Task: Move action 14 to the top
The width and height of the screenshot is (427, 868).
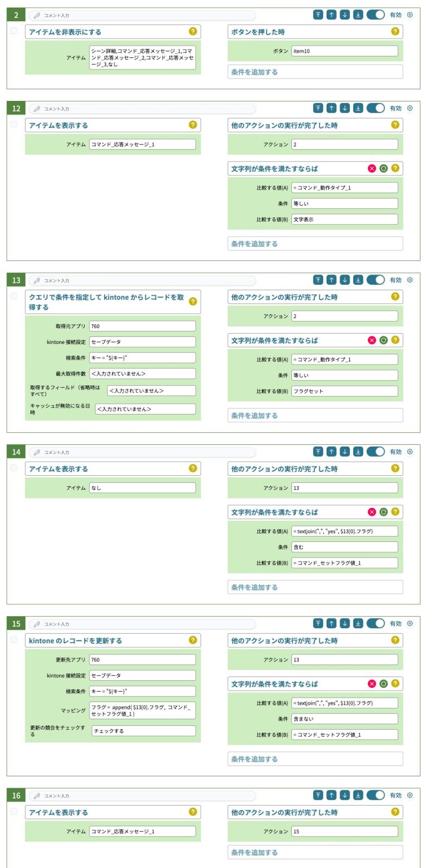Action: click(318, 451)
